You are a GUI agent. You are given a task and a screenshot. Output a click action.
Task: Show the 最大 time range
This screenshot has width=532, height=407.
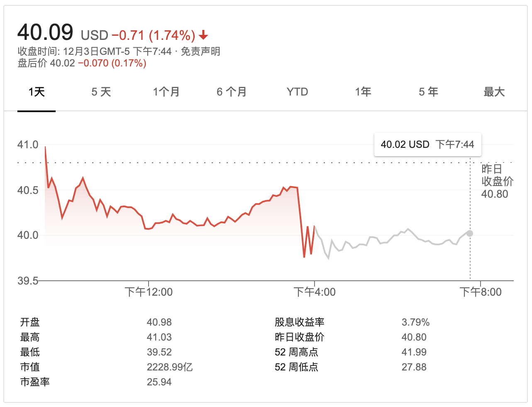click(494, 92)
